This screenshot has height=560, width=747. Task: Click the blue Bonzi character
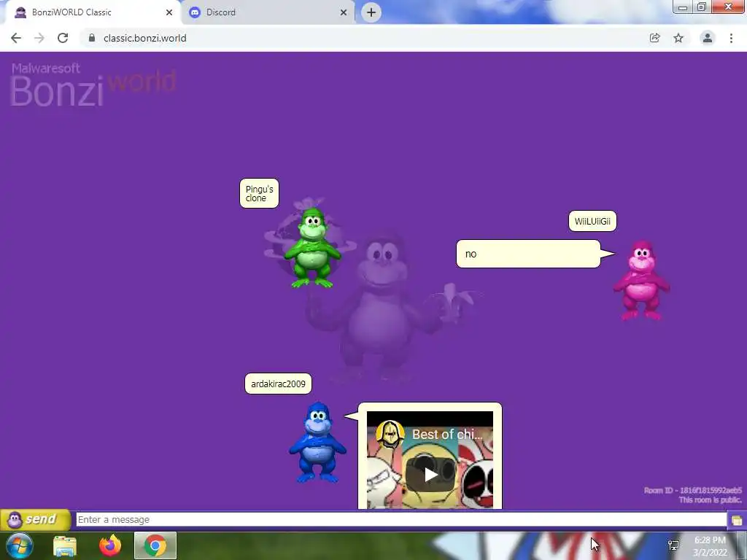317,443
